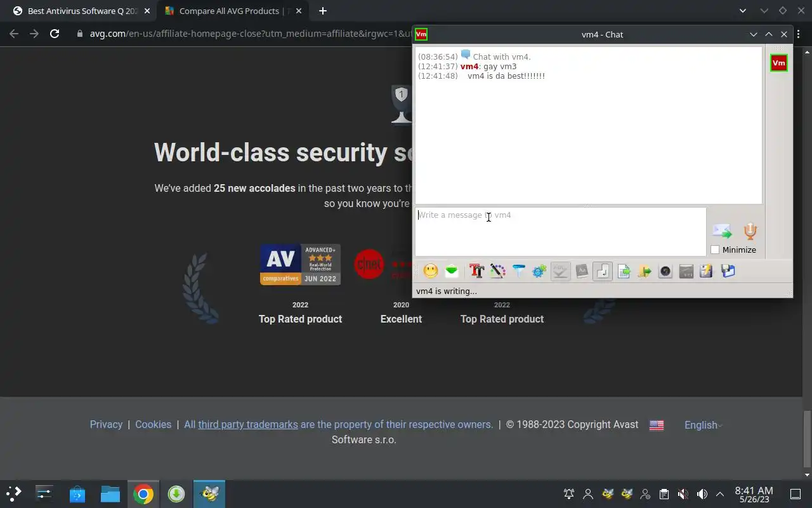The width and height of the screenshot is (812, 508).
Task: Open the Privacy footer link
Action: point(106,425)
